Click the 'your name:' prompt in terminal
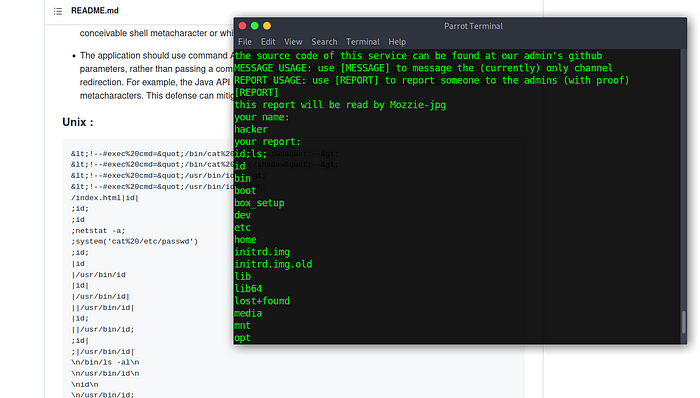 coord(262,117)
